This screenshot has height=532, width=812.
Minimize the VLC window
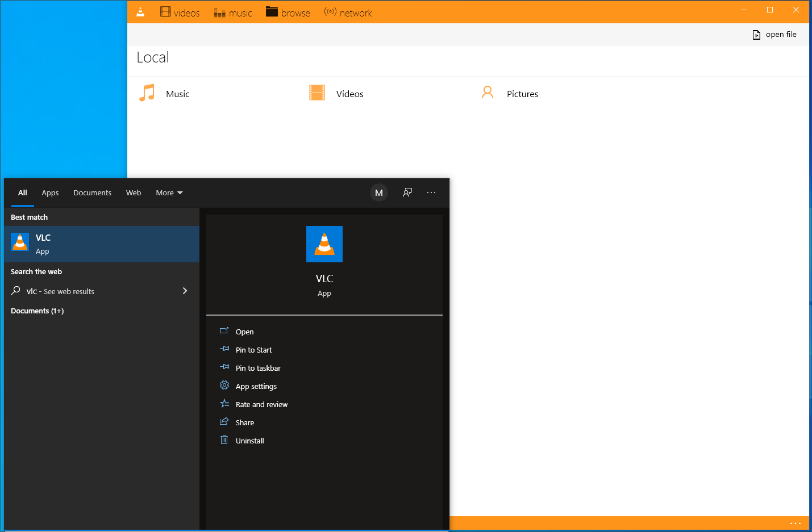click(744, 10)
